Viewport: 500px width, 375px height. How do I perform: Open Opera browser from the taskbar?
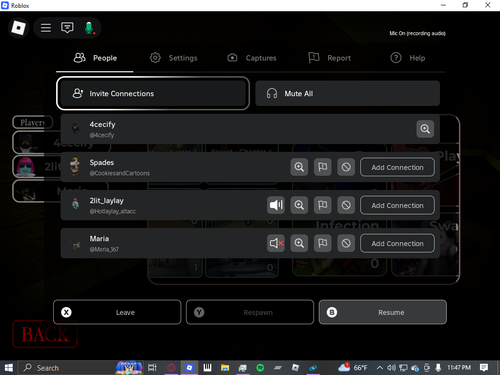coord(171,368)
